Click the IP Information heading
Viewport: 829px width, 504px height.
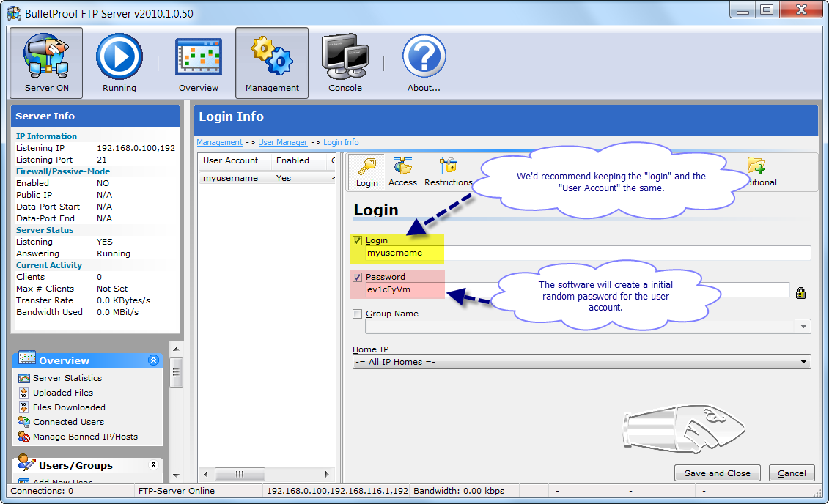[46, 136]
